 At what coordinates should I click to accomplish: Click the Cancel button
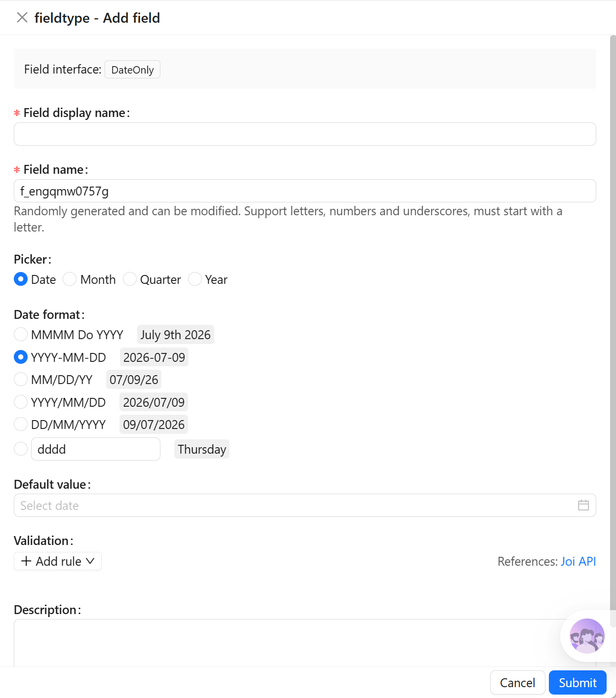point(517,683)
